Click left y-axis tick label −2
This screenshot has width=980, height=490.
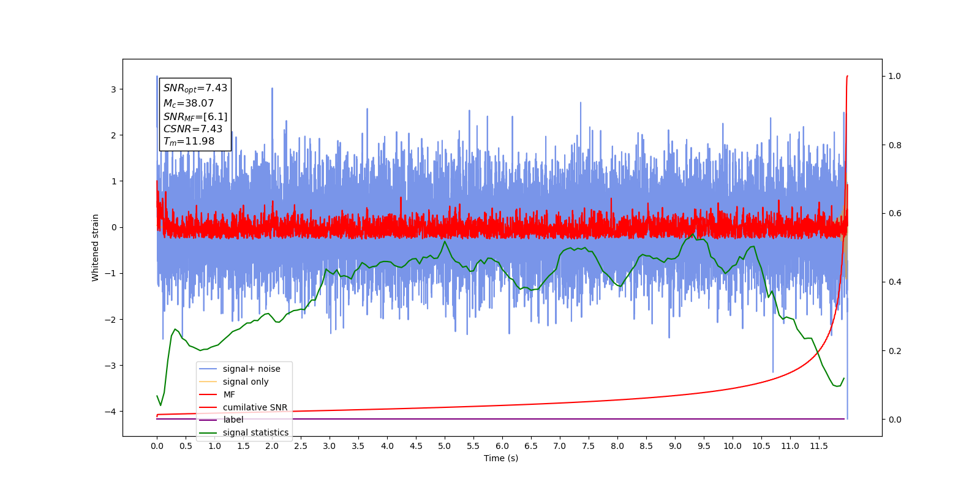point(110,320)
